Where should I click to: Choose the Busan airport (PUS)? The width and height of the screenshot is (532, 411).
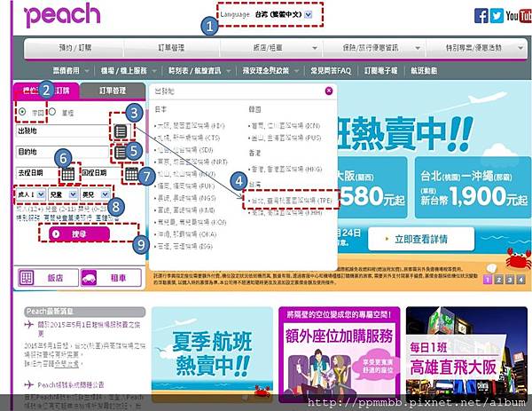[285, 138]
